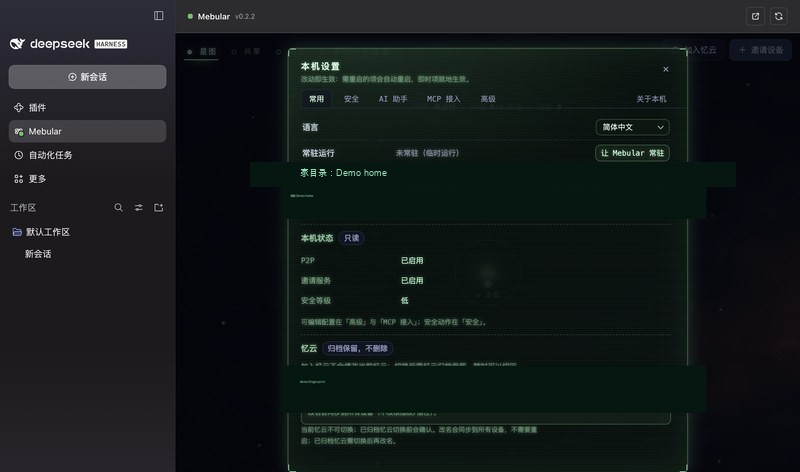Click the 家目录:Demo home text
The image size is (800, 472).
(x=343, y=173)
